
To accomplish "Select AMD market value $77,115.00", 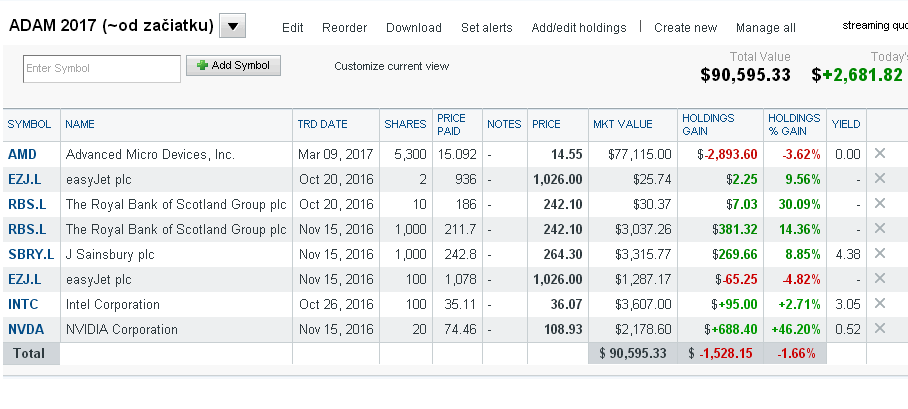I will tap(640, 155).
